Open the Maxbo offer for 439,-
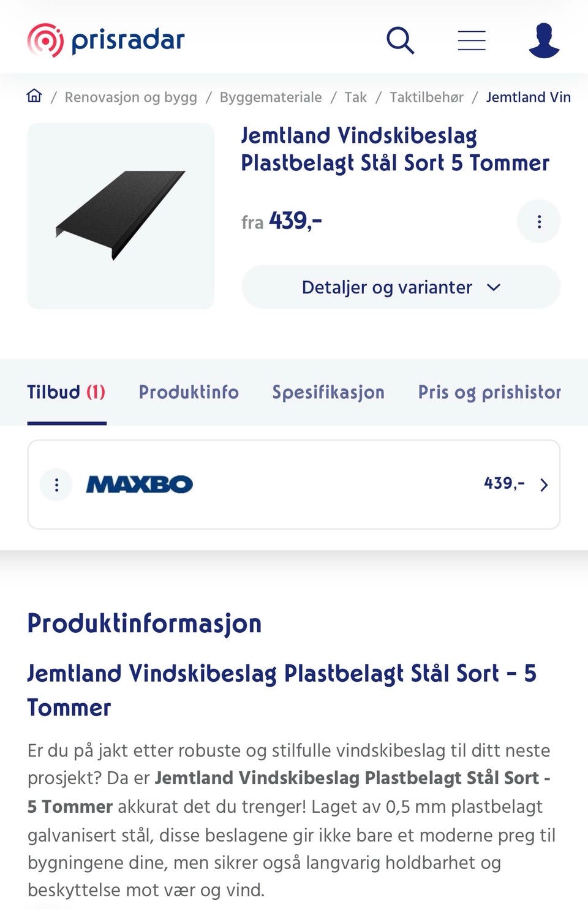 pyautogui.click(x=294, y=485)
